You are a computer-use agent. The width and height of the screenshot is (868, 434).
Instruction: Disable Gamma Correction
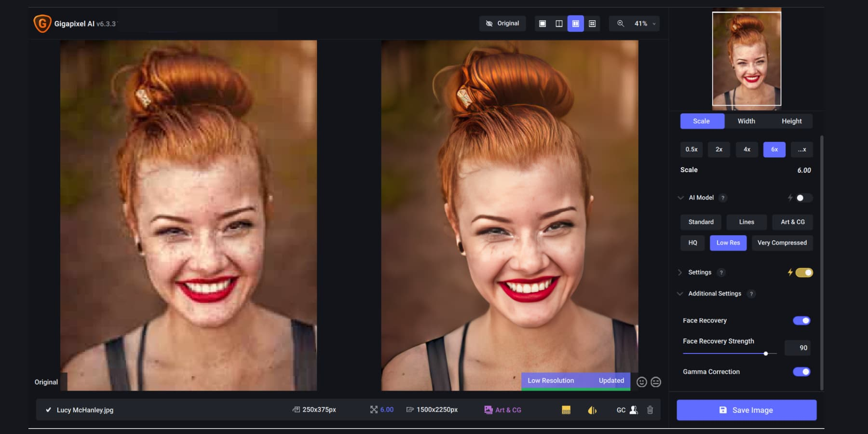pos(802,372)
